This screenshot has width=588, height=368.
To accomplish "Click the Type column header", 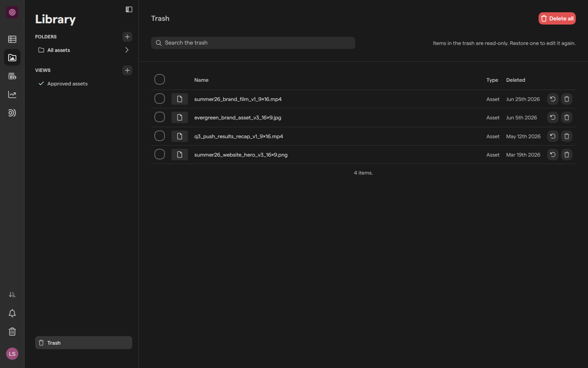I will click(492, 80).
